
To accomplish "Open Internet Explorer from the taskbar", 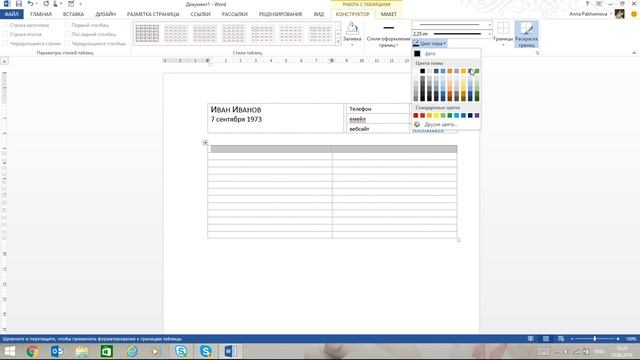I will [131, 351].
